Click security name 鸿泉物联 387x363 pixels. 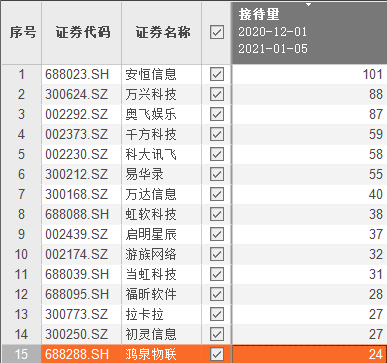(151, 354)
